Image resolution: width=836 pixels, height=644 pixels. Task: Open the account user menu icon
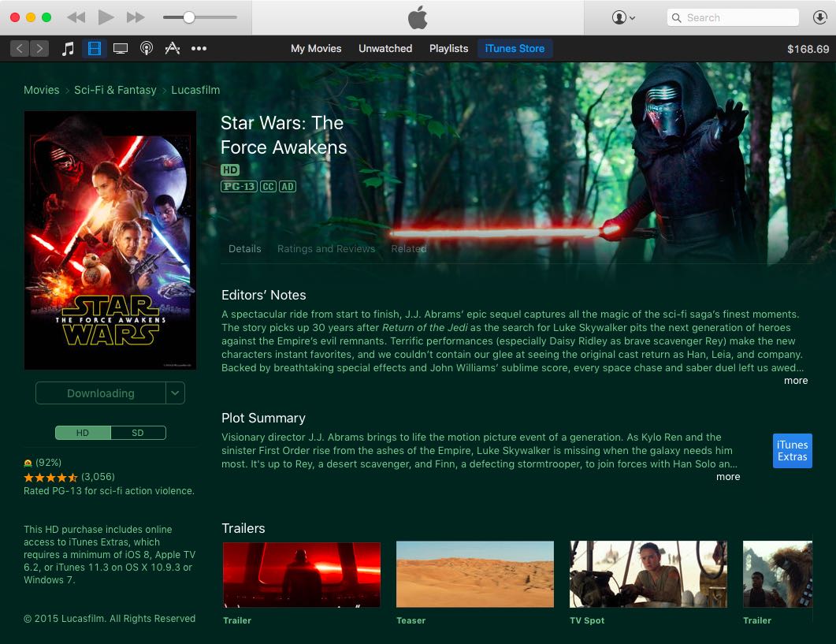[623, 17]
